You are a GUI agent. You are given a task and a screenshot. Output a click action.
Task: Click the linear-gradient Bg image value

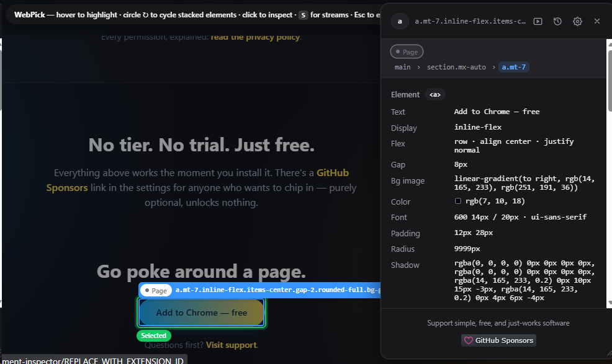524,183
